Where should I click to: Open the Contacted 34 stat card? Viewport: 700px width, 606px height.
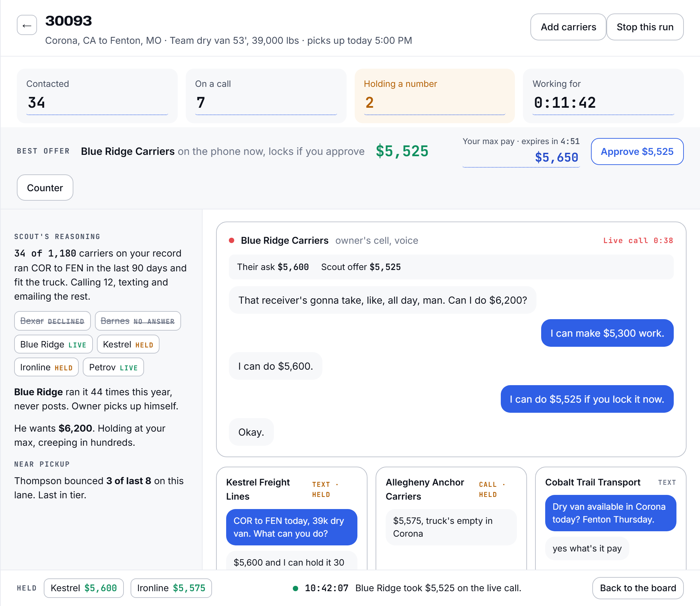tap(97, 96)
